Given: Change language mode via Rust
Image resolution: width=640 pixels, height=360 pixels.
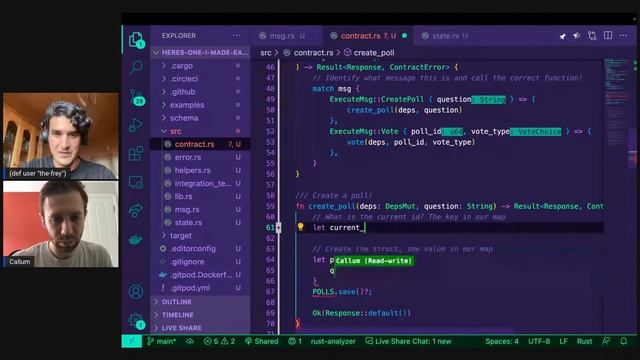Looking at the screenshot, I should 584,341.
